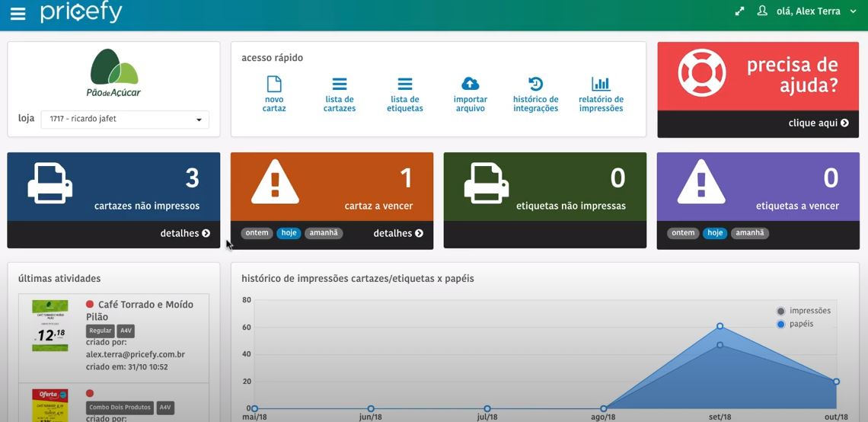
Task: Click the novo cartaz document icon
Action: click(274, 84)
